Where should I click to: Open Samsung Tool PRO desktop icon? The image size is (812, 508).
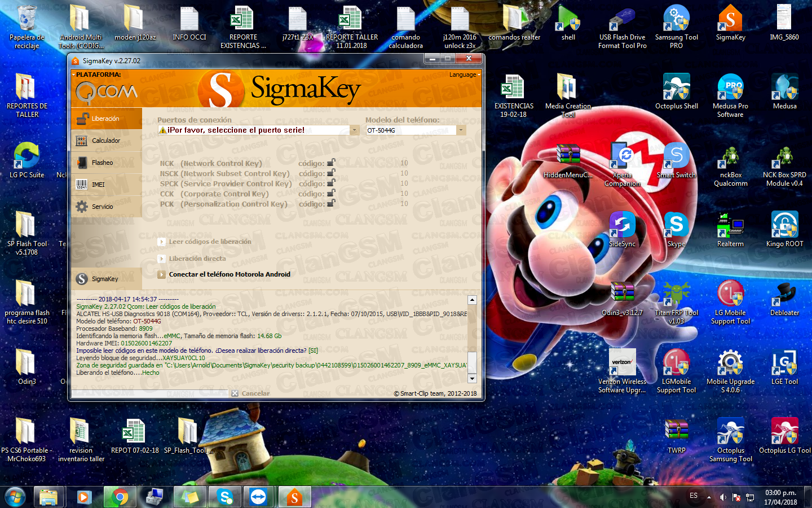(676, 27)
